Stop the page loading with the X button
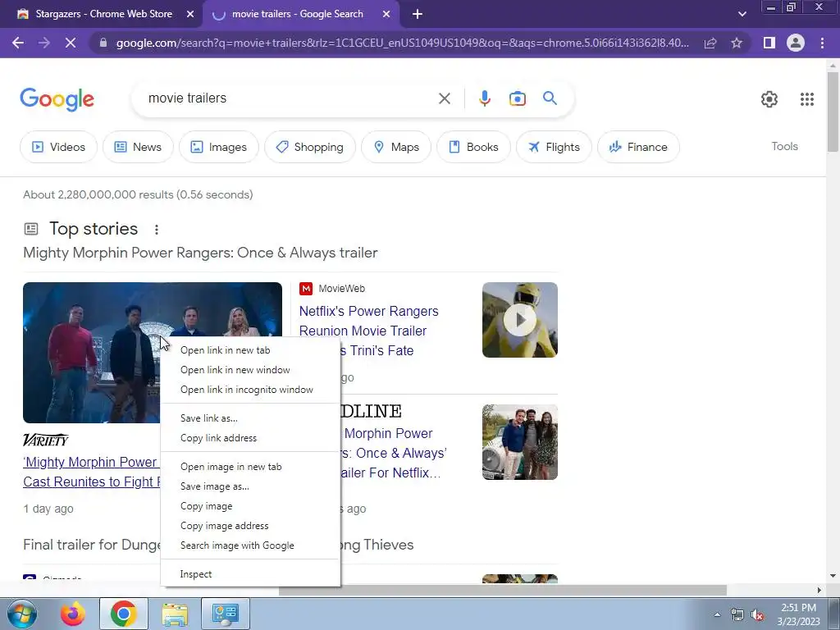840x630 pixels. pos(71,43)
